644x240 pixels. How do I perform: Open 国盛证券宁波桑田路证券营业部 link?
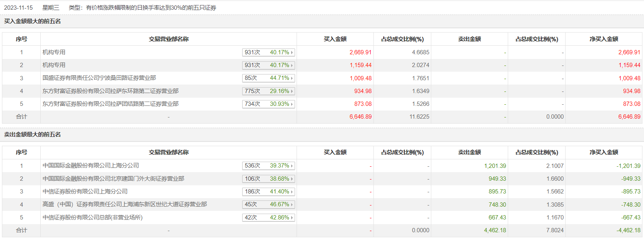99,78
